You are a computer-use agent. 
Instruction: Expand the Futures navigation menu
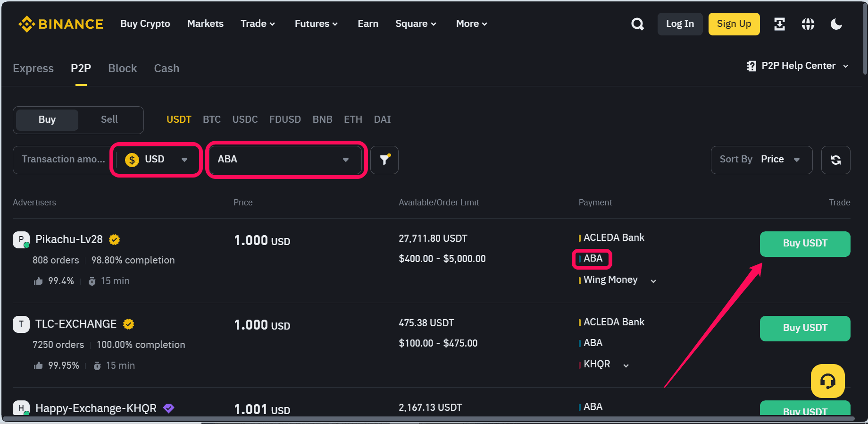click(316, 24)
